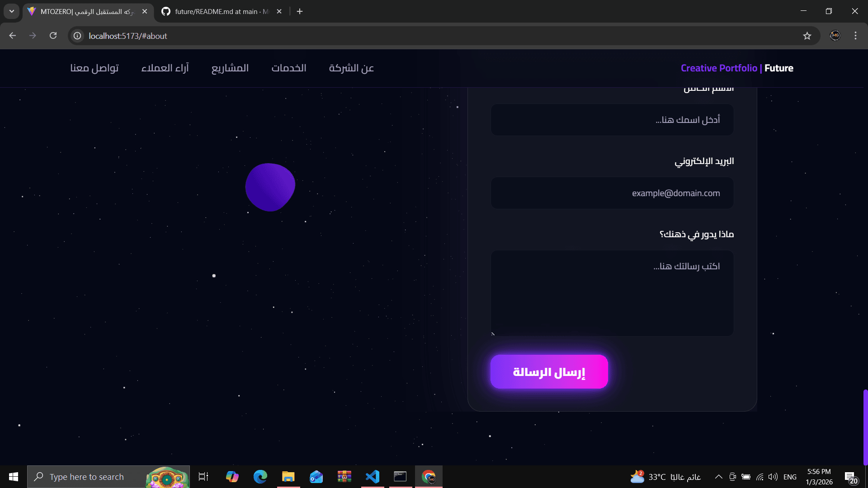Screen dimensions: 868x488
Task: Switch the ENG input language
Action: [790, 477]
